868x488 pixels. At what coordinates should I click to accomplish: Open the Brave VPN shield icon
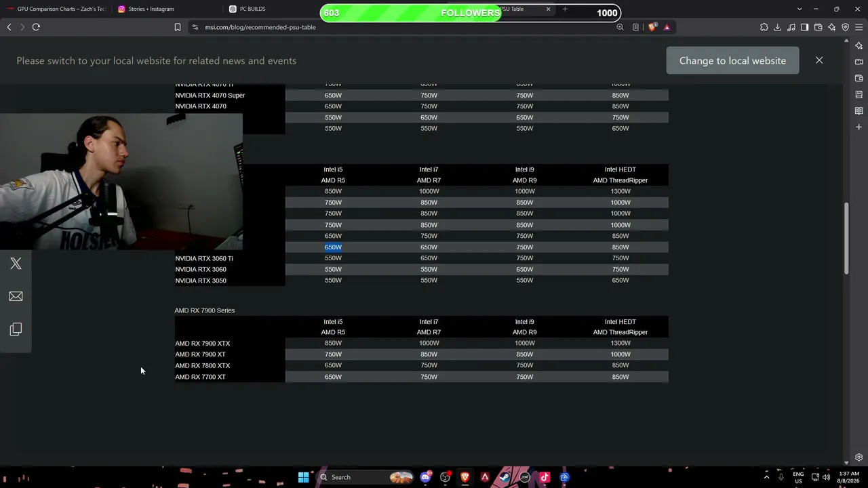[x=846, y=27]
